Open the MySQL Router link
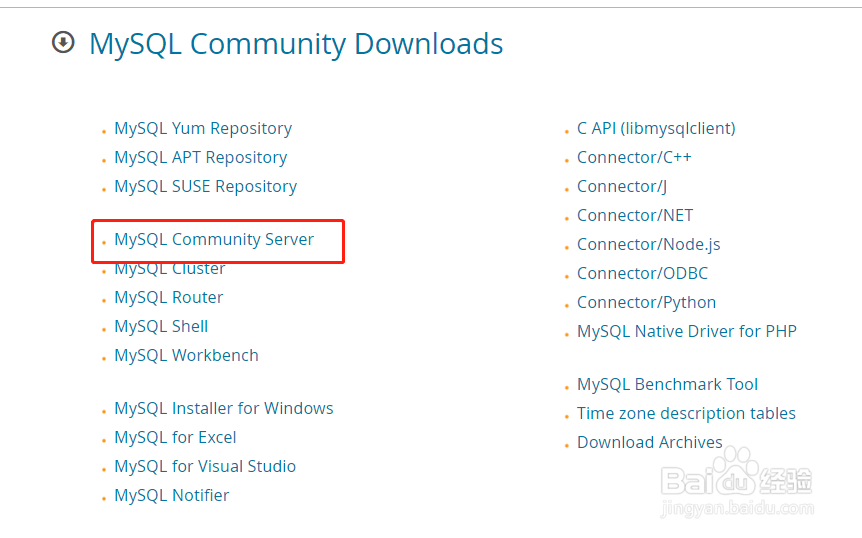This screenshot has width=862, height=538. (x=169, y=297)
